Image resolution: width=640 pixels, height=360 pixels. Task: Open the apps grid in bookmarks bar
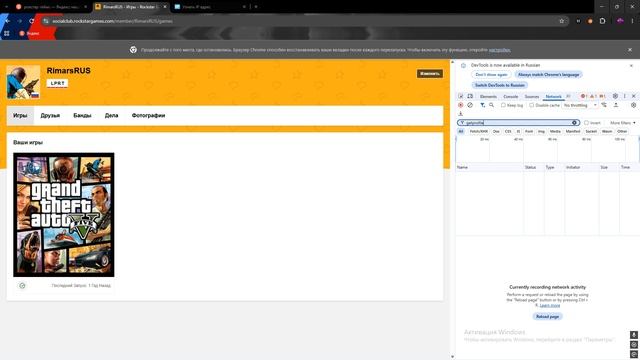point(7,33)
